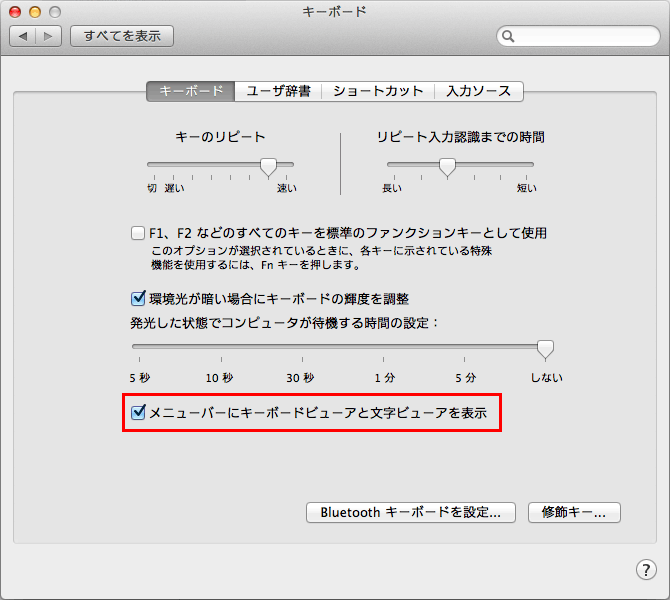The height and width of the screenshot is (600, 670).
Task: Click the keyboard backlight timeout slider thumb
Action: click(545, 349)
